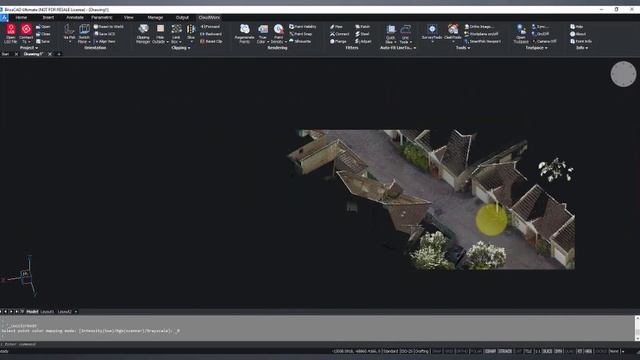
Task: Click the Silhouette rendering button
Action: click(300, 41)
